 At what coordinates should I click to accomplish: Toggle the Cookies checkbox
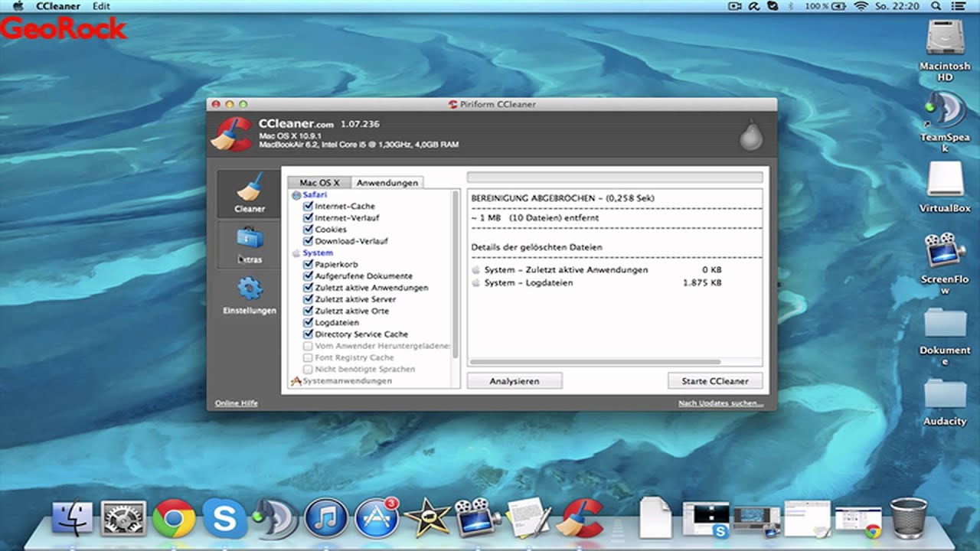pos(309,230)
